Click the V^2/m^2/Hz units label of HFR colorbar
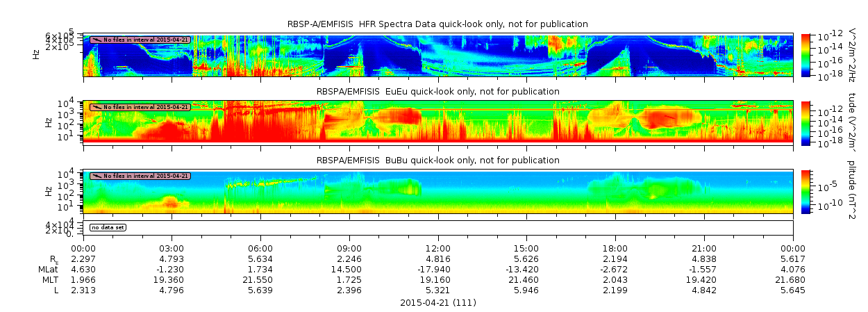The width and height of the screenshot is (868, 312). click(x=853, y=54)
